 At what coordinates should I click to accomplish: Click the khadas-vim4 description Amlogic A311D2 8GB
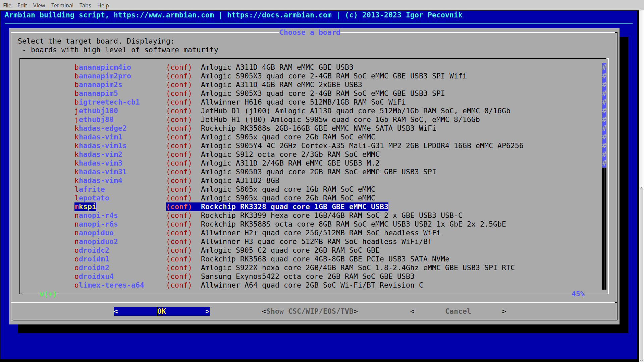[240, 181]
